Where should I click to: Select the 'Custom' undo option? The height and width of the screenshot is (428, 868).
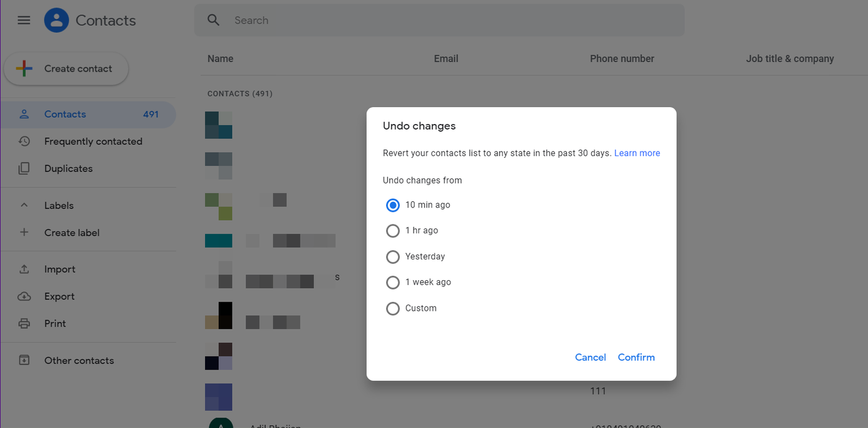pyautogui.click(x=393, y=308)
